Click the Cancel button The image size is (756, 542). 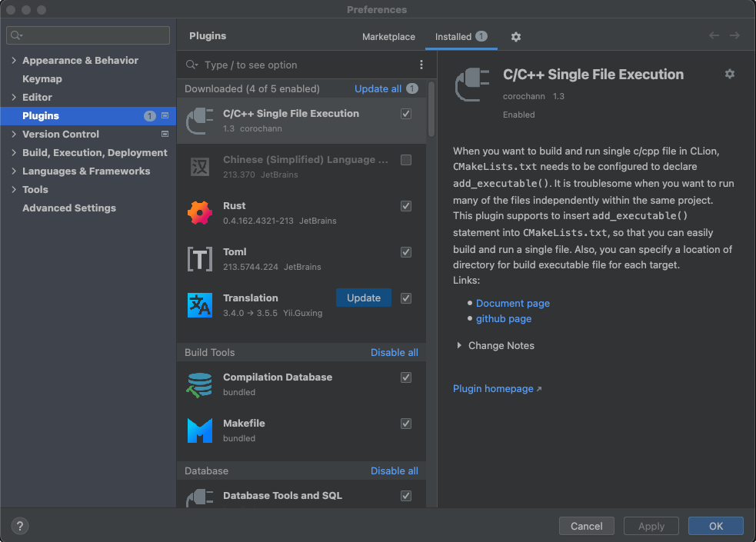point(586,526)
